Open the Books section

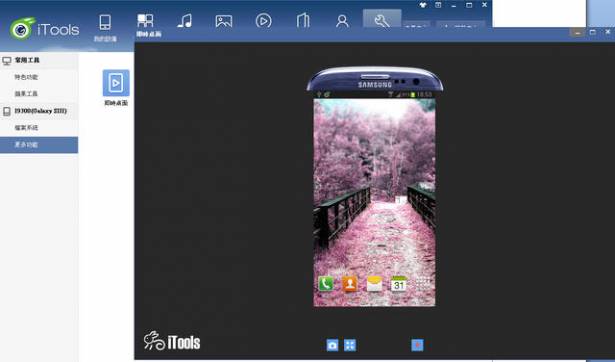click(303, 21)
